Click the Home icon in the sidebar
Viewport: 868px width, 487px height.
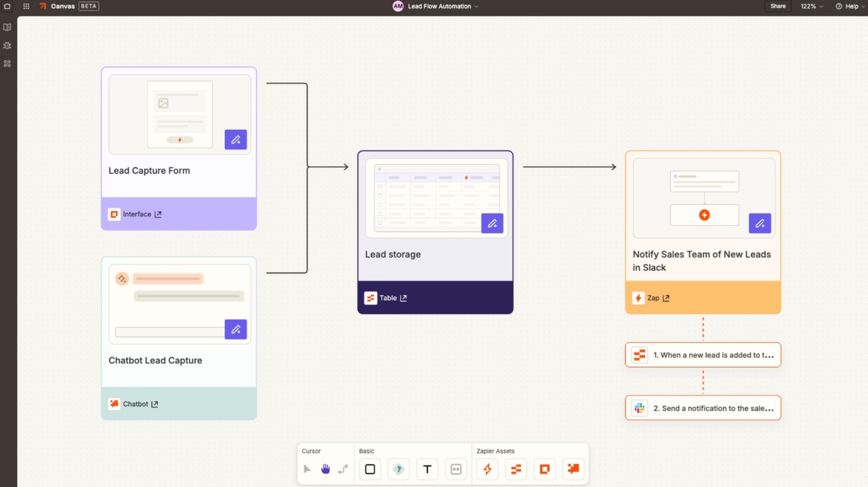(x=7, y=6)
